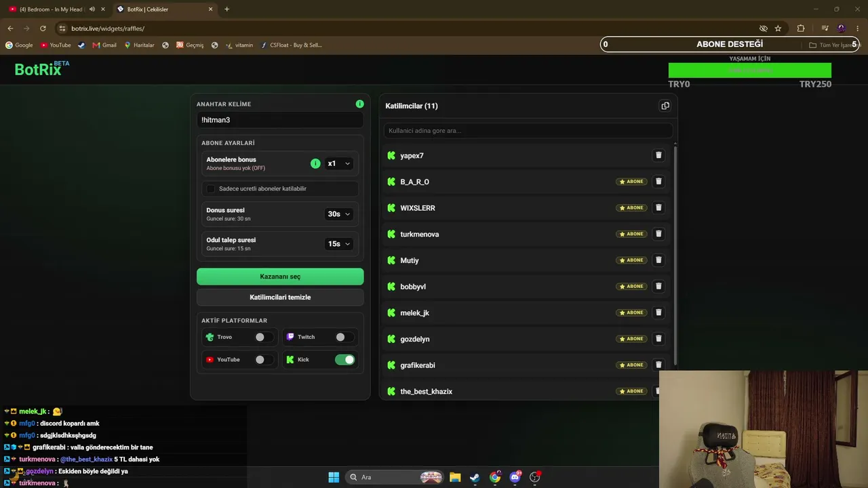This screenshot has height=488, width=868.
Task: Click the Kick icon beside yapex7
Action: click(391, 156)
